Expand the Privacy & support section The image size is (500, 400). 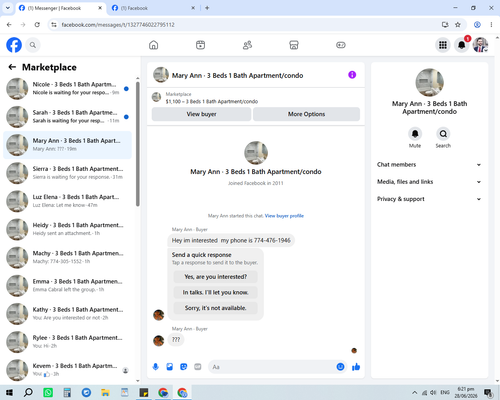pos(429,199)
